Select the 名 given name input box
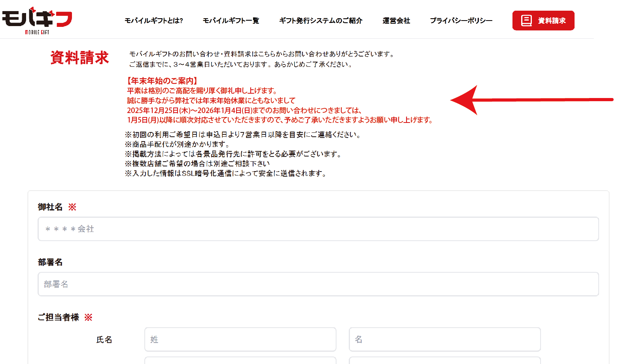The image size is (622, 364). tap(444, 339)
